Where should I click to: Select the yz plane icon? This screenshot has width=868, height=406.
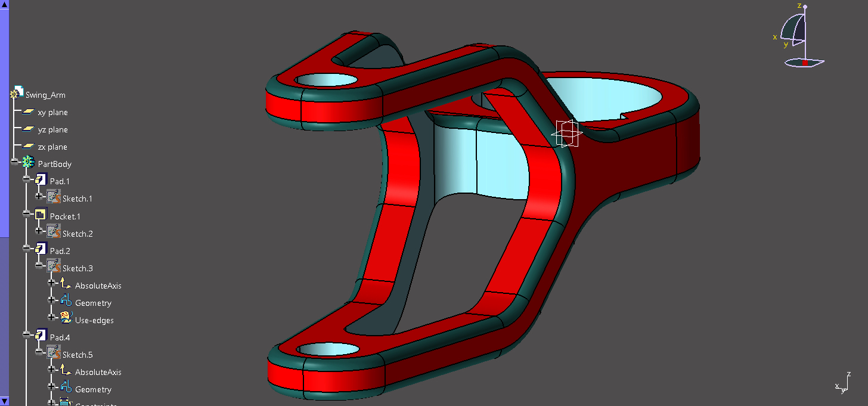click(x=29, y=129)
